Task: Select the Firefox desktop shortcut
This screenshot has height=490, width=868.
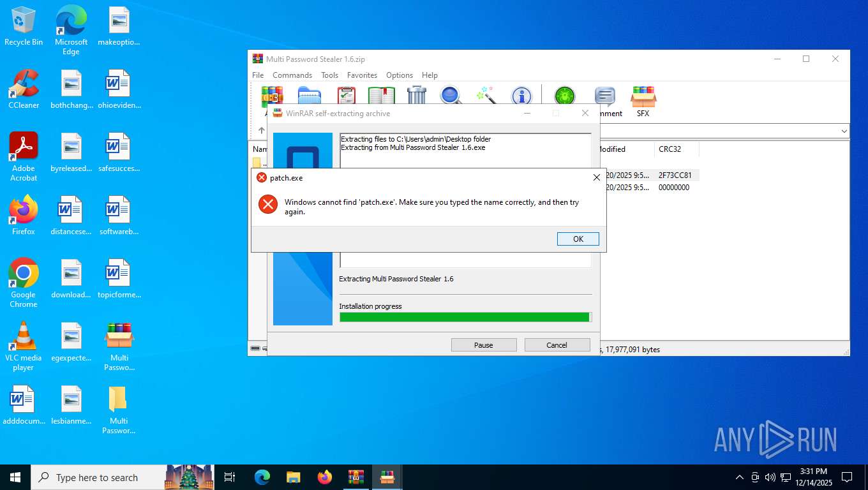Action: click(24, 216)
